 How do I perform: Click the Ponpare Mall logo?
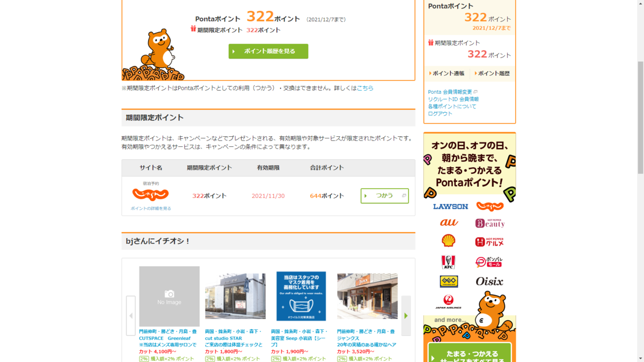point(489,262)
